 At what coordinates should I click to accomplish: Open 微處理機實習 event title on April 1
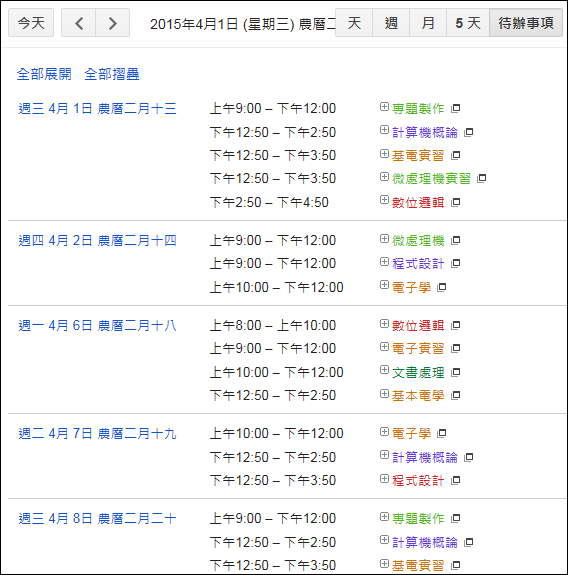pos(431,179)
